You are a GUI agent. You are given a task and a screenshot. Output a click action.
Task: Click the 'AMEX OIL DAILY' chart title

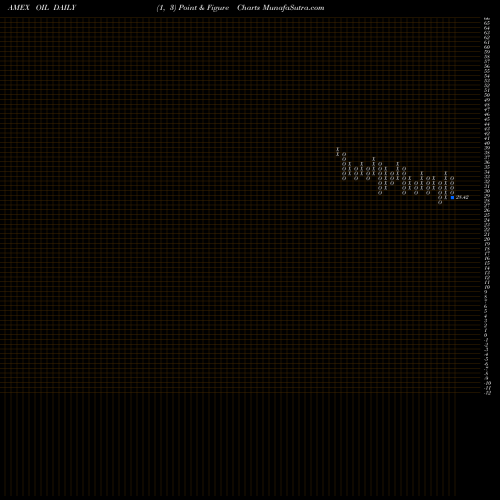pyautogui.click(x=42, y=8)
